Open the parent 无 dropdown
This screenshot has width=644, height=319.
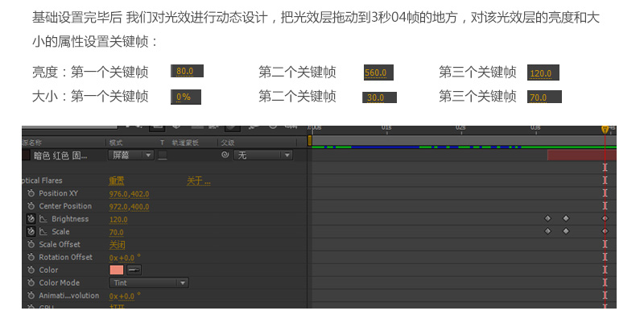pos(263,155)
